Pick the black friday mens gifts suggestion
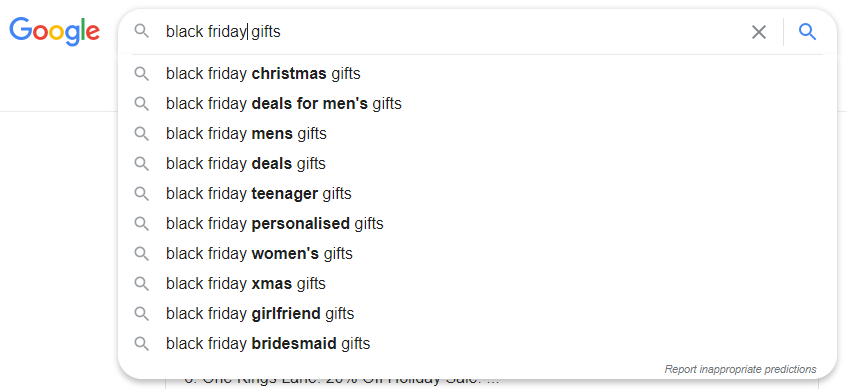Image resolution: width=847 pixels, height=389 pixels. coord(470,133)
